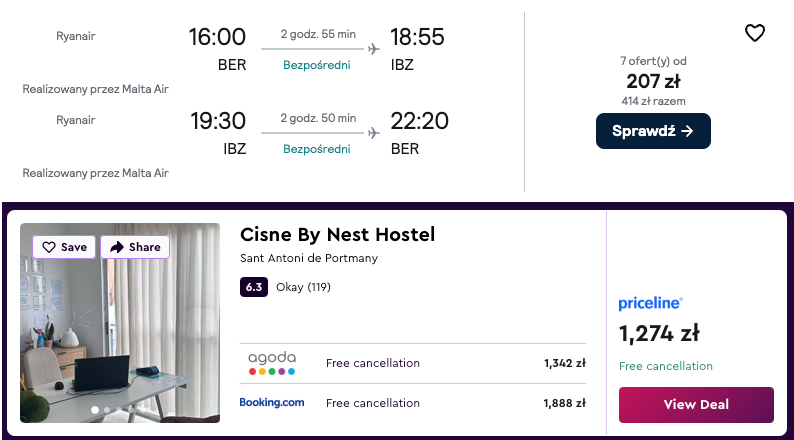Click the priceline logo
This screenshot has width=794, height=440.
650,303
